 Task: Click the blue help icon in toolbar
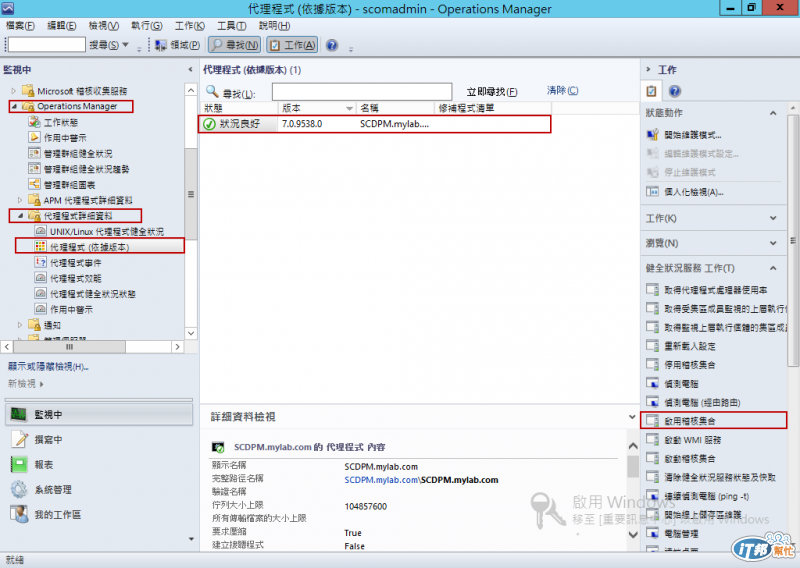click(332, 45)
